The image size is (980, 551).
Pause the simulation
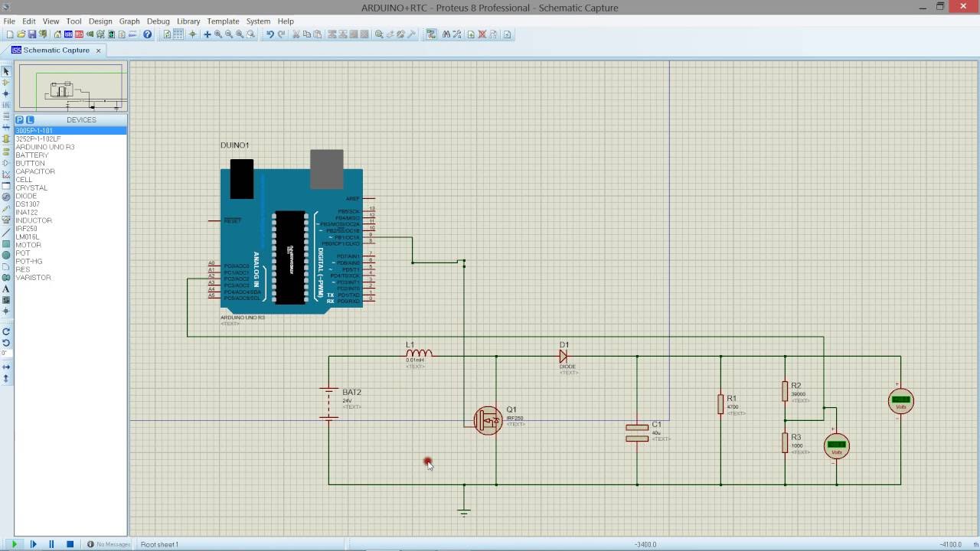(51, 544)
